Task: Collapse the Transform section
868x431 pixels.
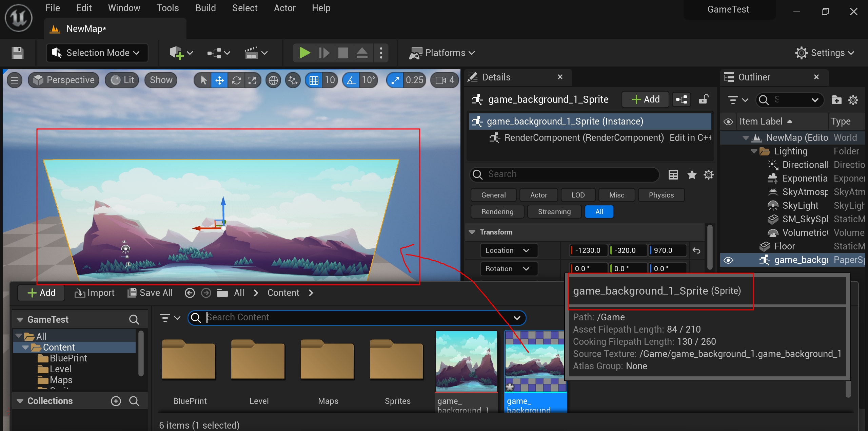Action: point(472,232)
